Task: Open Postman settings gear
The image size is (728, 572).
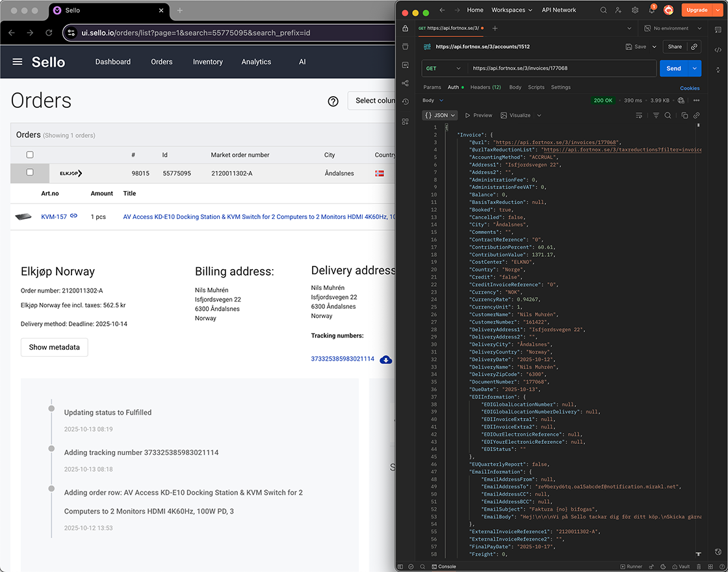Action: (635, 10)
